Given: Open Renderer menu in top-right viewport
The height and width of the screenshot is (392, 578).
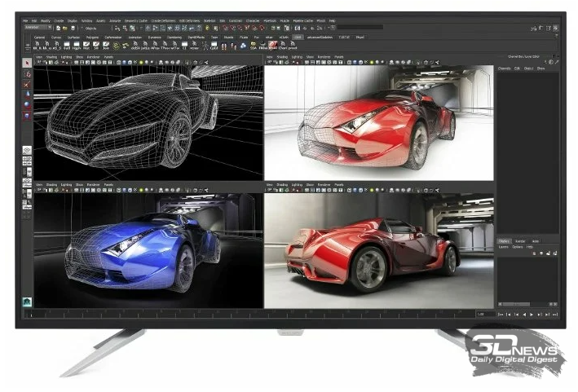Looking at the screenshot, I should click(324, 57).
